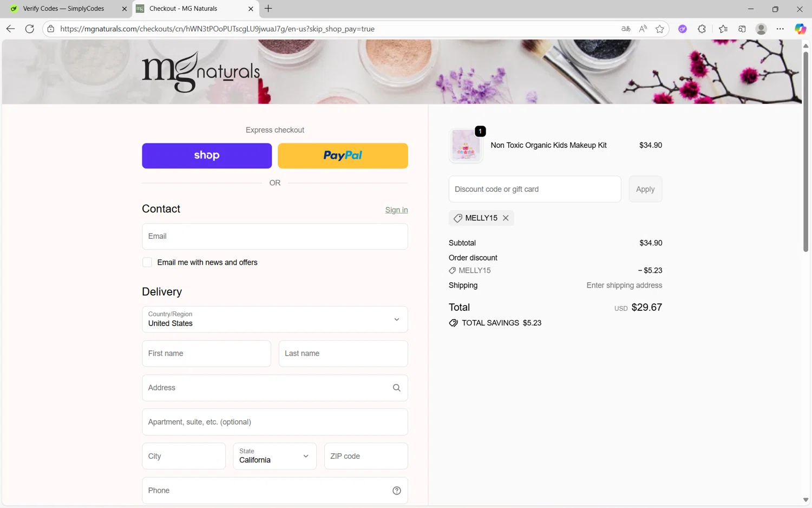Open the translate page icon

coord(626,29)
